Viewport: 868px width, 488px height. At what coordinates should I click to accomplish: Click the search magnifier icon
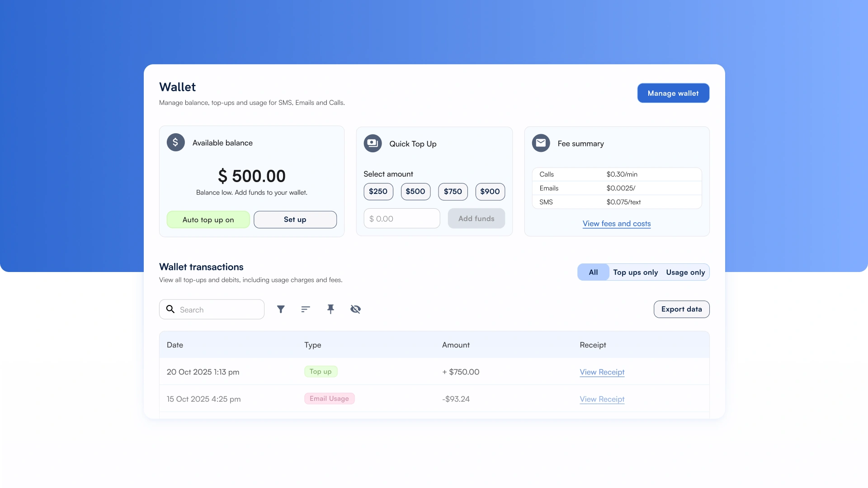(170, 309)
